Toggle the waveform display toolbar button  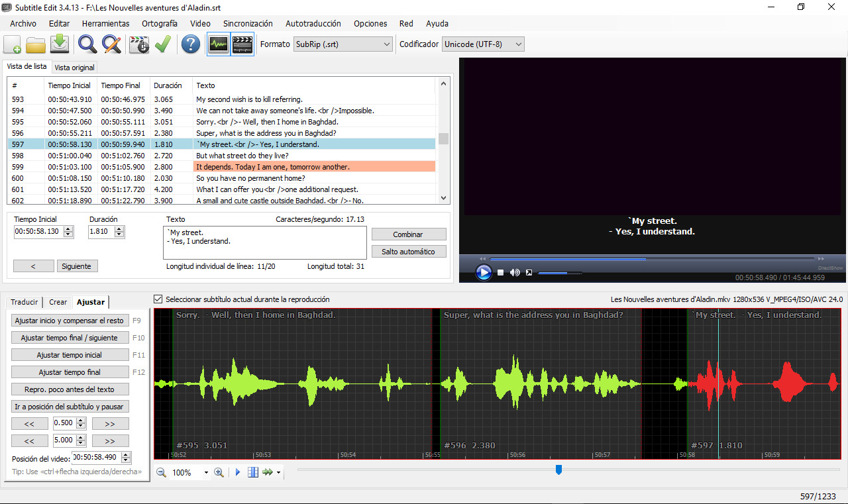pos(219,44)
